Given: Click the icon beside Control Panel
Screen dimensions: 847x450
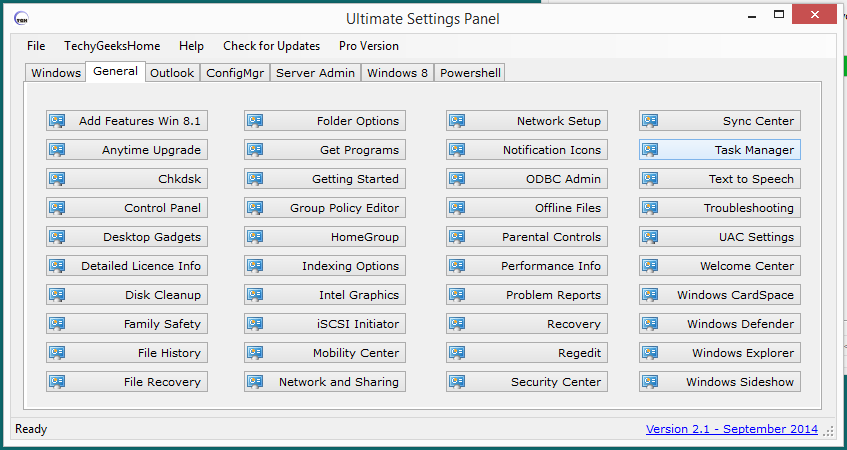Looking at the screenshot, I should [x=57, y=208].
